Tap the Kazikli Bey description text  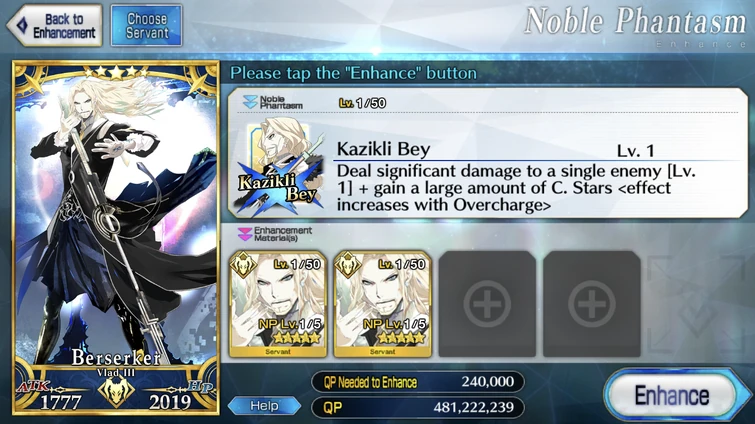[516, 188]
